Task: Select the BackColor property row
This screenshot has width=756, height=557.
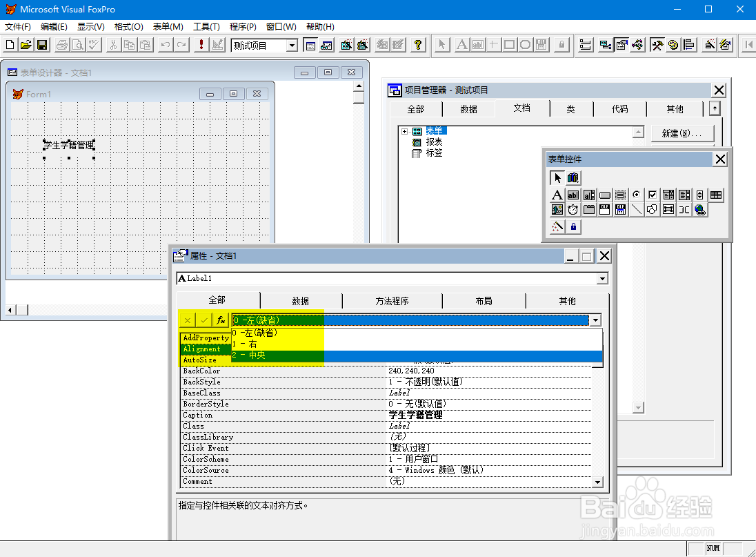Action: [x=386, y=371]
